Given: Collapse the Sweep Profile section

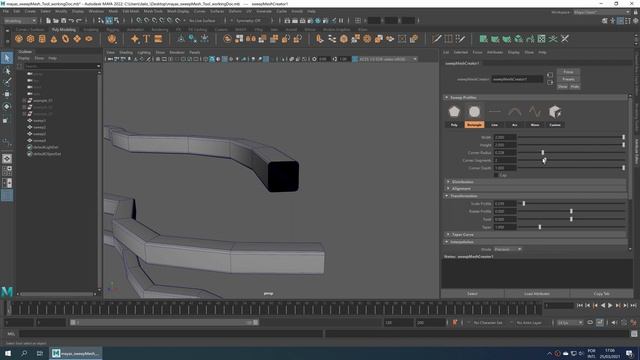Looking at the screenshot, I should point(447,98).
